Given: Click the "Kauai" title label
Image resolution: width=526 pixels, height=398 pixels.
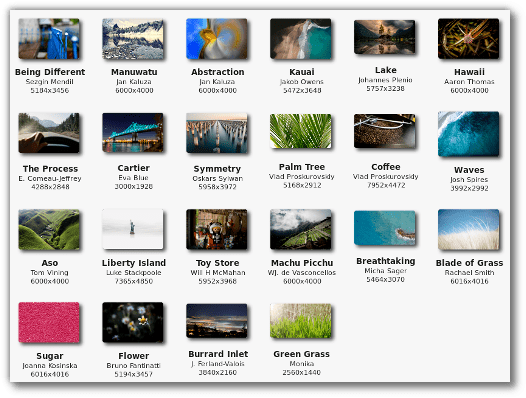Looking at the screenshot, I should [x=302, y=72].
